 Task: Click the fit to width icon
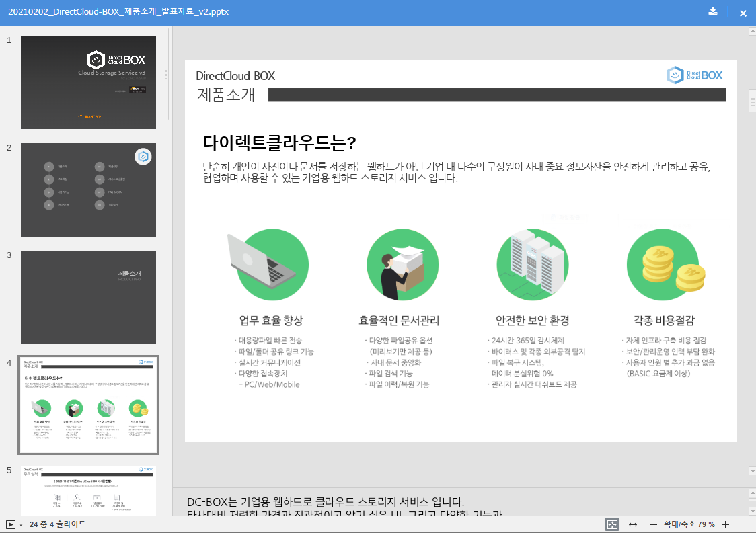(632, 524)
